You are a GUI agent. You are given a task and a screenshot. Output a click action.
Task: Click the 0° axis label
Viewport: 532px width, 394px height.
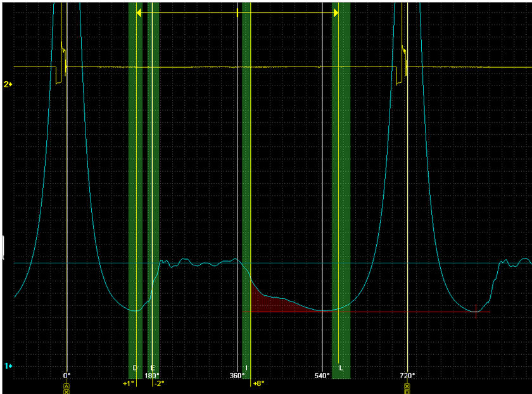coord(67,376)
